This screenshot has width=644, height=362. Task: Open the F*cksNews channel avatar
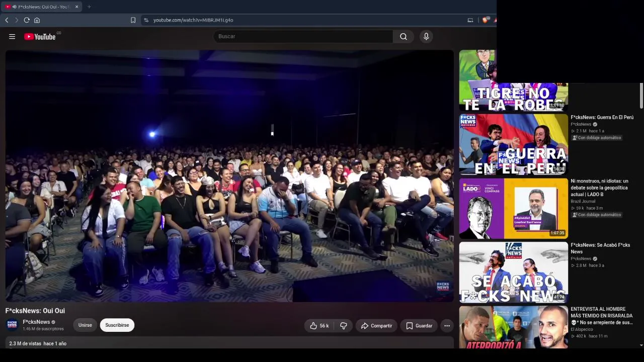click(x=12, y=325)
